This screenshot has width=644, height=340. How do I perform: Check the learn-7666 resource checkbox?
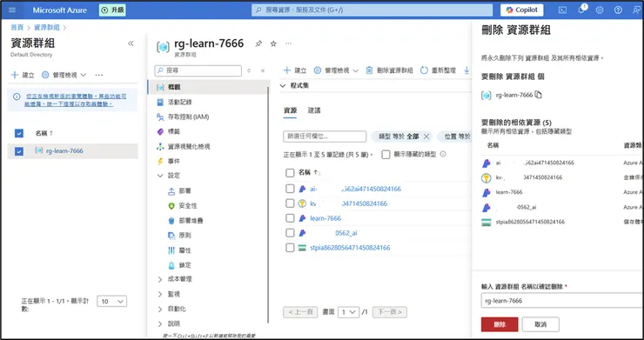[x=290, y=218]
